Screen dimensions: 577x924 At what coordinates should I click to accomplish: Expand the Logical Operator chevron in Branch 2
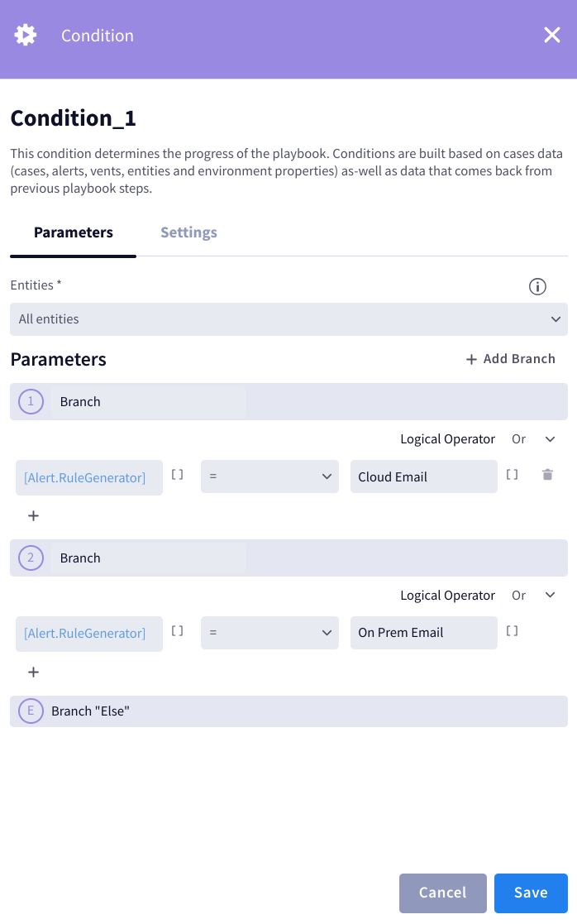point(551,595)
